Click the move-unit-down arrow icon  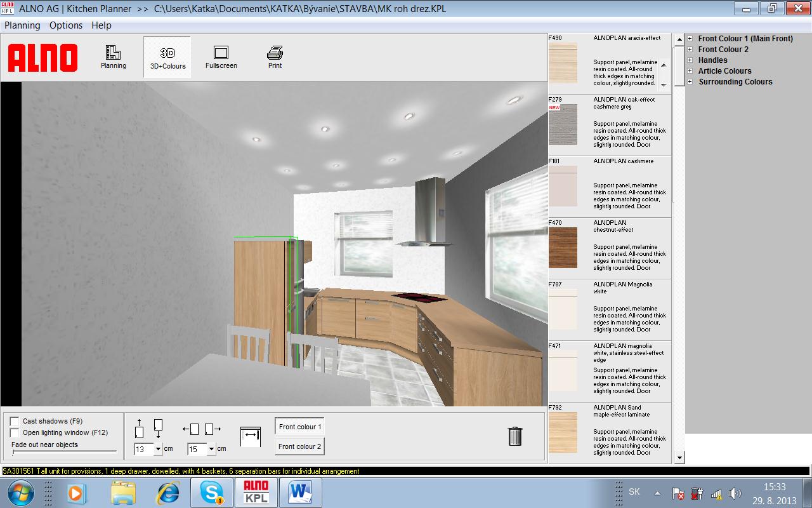pyautogui.click(x=158, y=429)
